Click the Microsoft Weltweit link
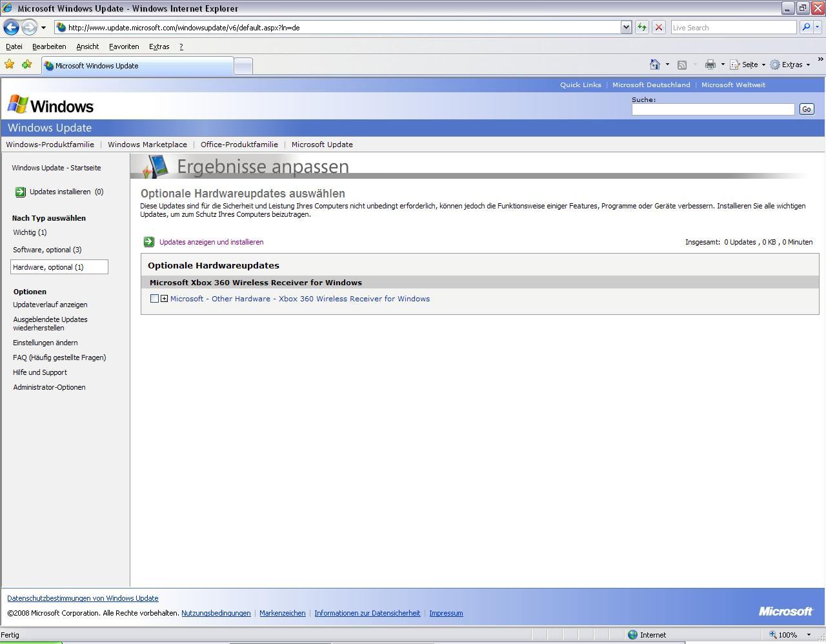 [733, 85]
